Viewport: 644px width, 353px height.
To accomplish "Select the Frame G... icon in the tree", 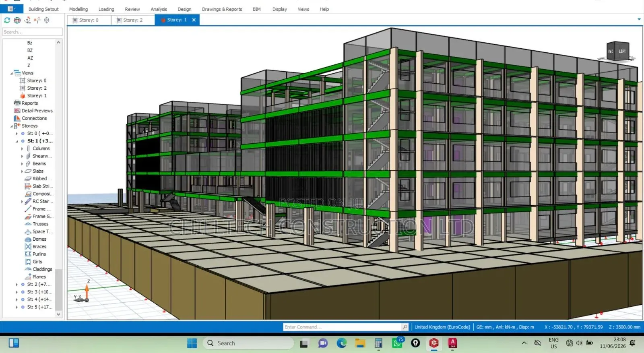I will pos(28,217).
